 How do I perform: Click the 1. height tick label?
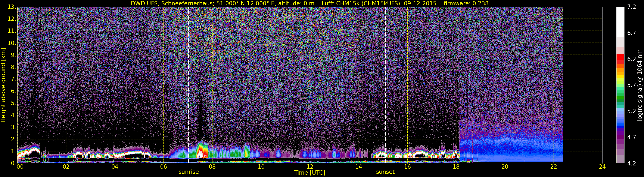point(13,151)
